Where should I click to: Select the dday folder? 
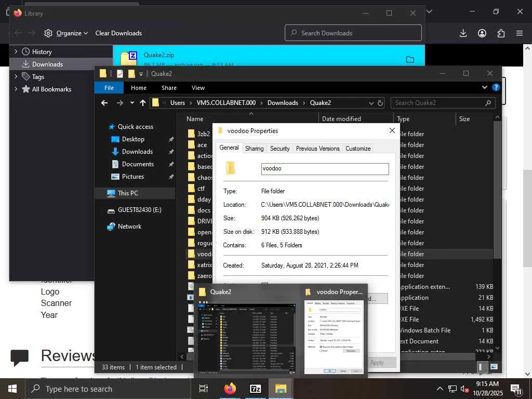pos(204,199)
